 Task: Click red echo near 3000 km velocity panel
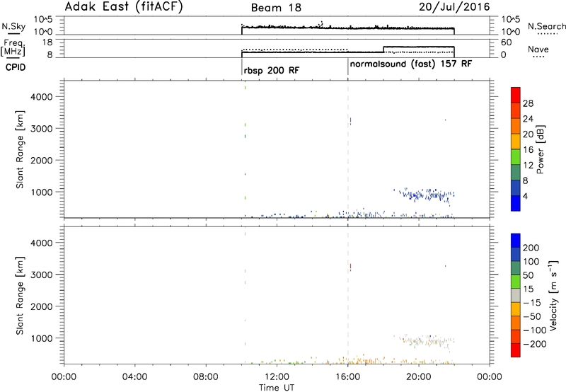(x=350, y=267)
